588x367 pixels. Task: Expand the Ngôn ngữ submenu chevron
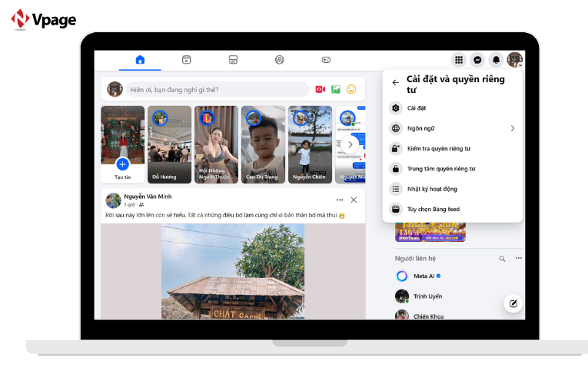tap(513, 128)
